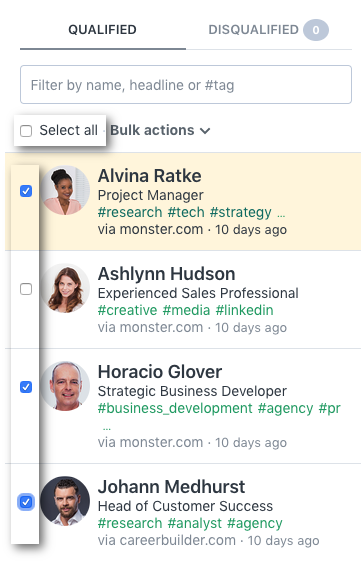Click the #linkedin tag on Ashlynn Hudson
The width and height of the screenshot is (361, 563).
(x=244, y=310)
